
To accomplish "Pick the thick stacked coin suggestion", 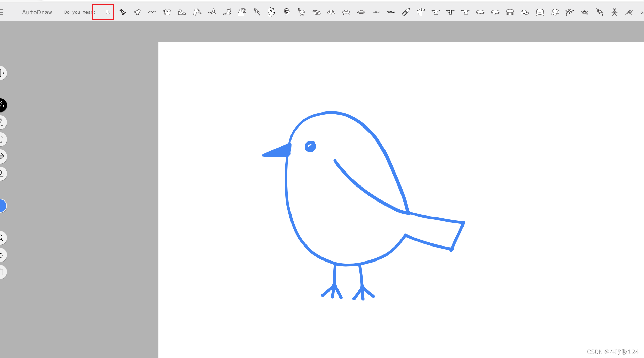I will [x=510, y=12].
